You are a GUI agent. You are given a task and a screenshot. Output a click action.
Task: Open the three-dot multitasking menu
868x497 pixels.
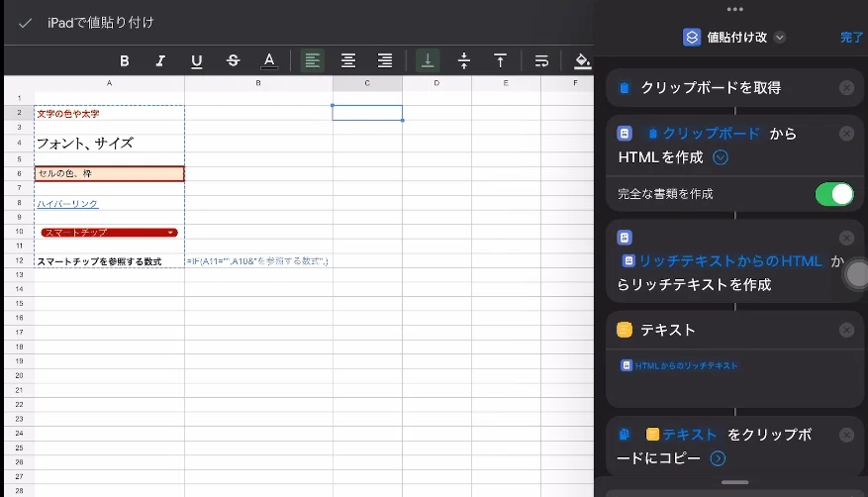pos(735,9)
